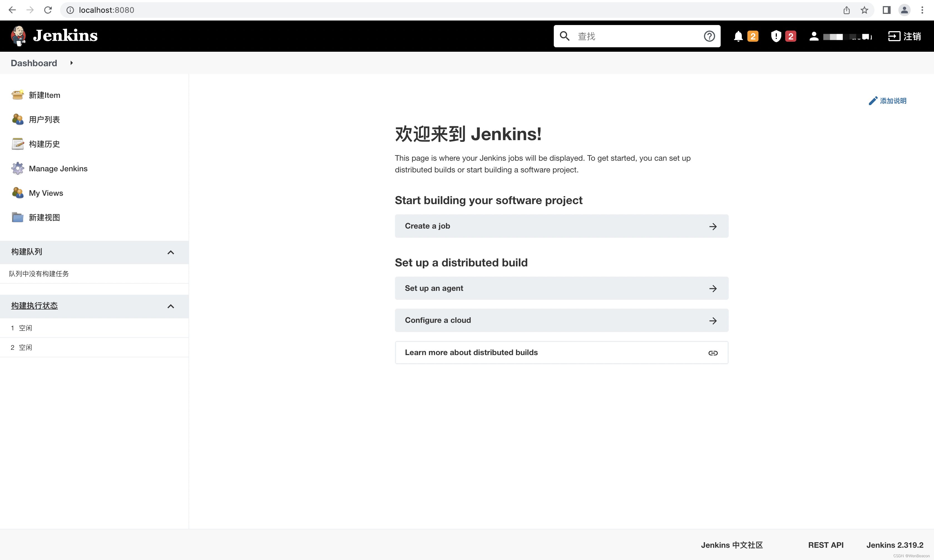The image size is (934, 560).
Task: Click Configure a cloud option
Action: tap(561, 320)
